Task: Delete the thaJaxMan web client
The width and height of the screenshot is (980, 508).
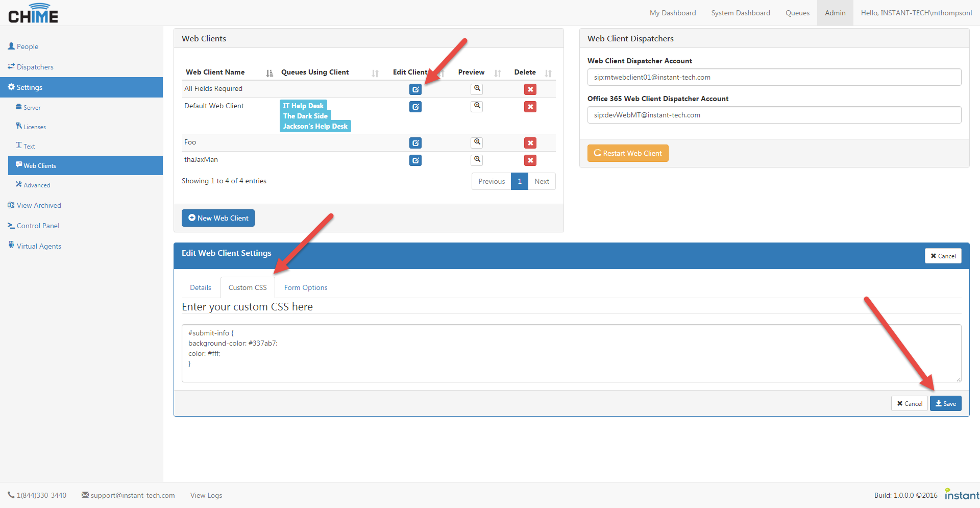Action: pos(530,160)
